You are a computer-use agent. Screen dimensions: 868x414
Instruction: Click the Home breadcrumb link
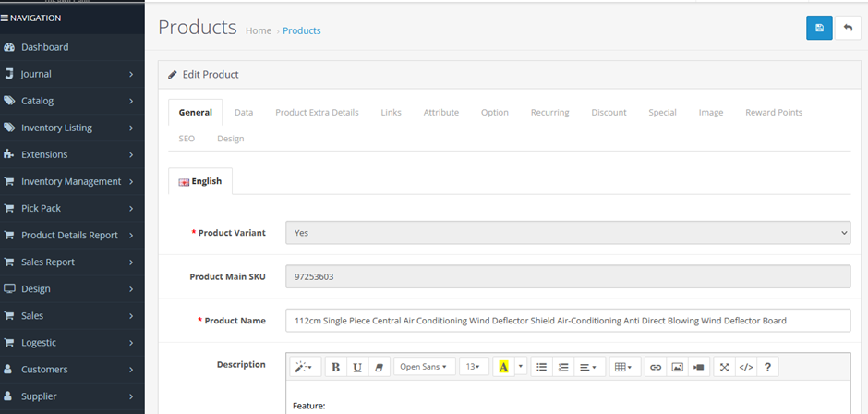coord(259,30)
